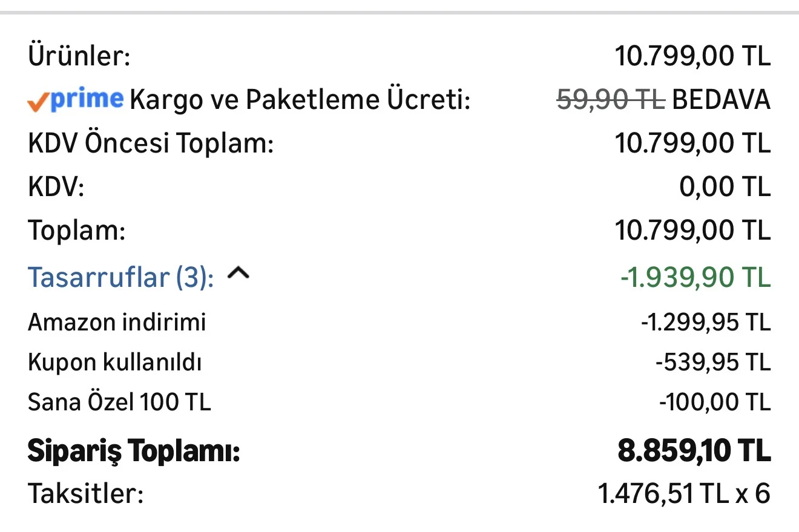
Task: Select the 8.859,10 TL order total
Action: 694,451
